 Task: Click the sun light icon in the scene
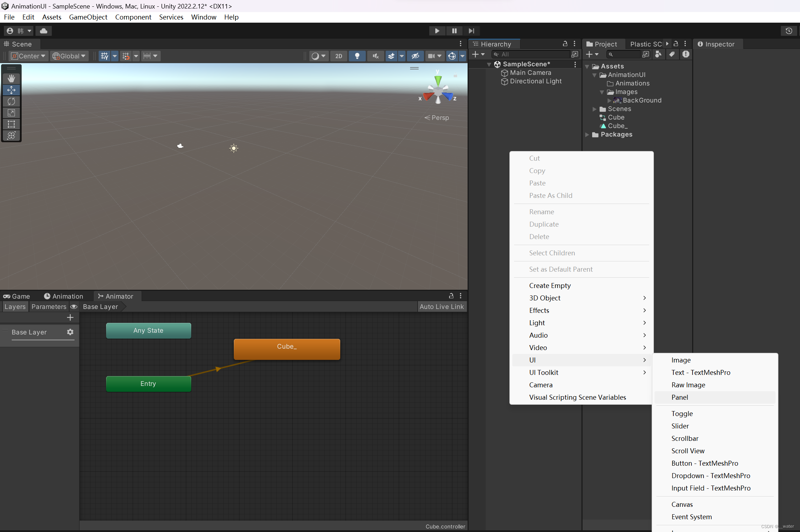click(x=233, y=148)
